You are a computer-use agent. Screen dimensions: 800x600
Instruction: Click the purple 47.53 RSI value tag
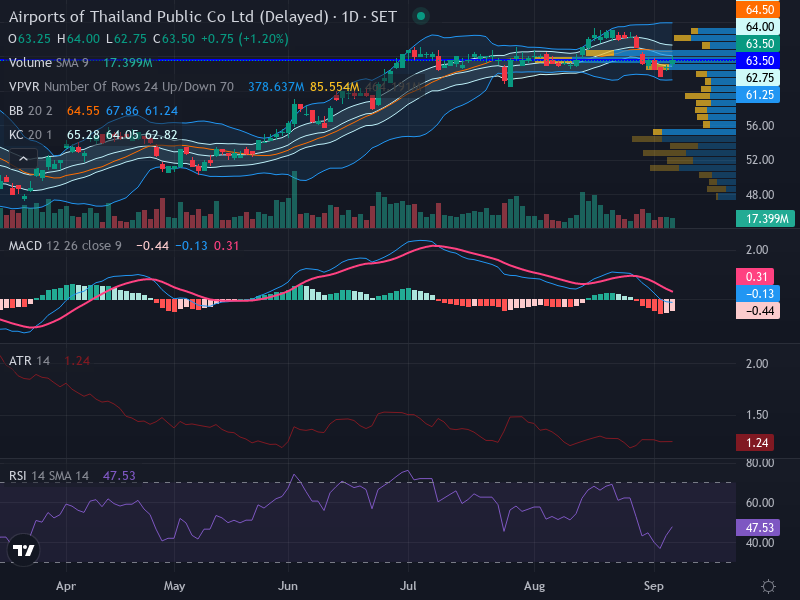758,528
